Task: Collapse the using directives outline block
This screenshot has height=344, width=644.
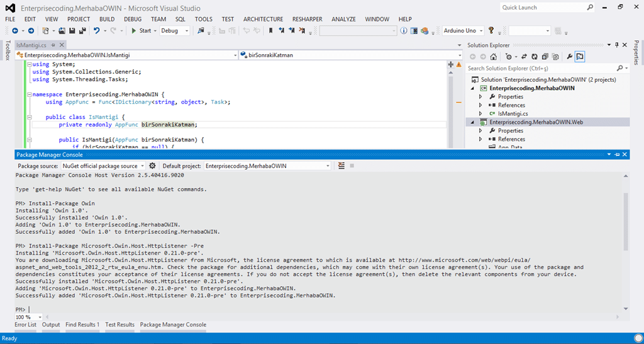Action: pos(29,64)
